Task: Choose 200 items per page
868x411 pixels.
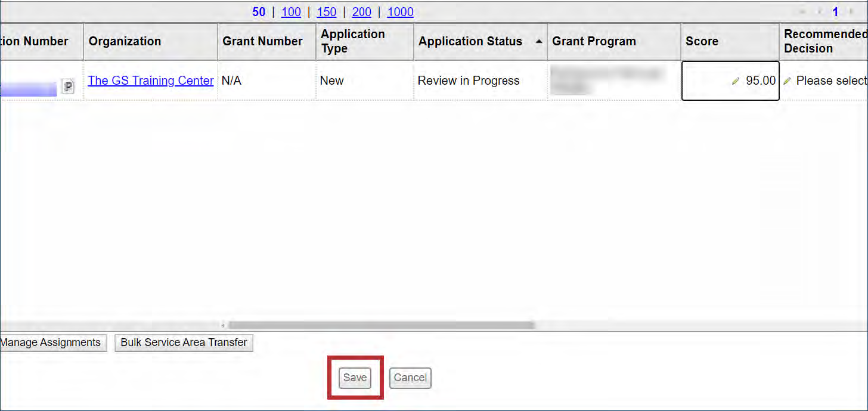Action: (x=361, y=12)
